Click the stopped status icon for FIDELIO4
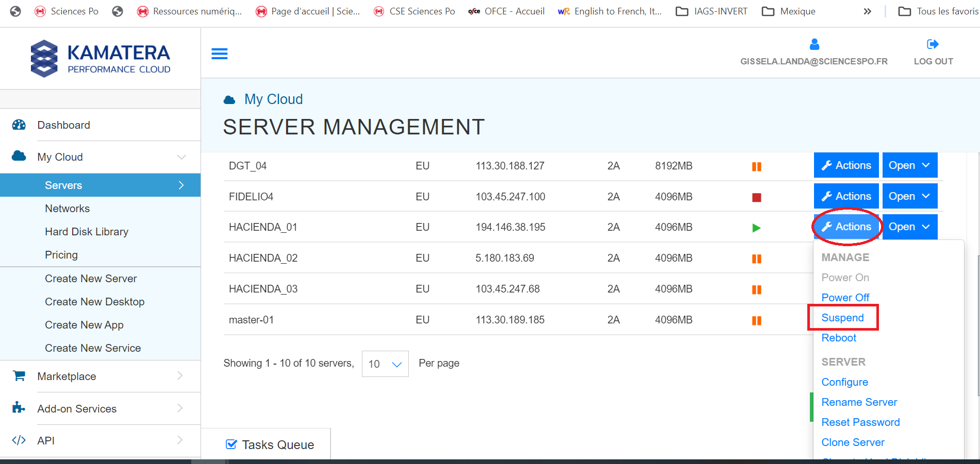 (757, 197)
